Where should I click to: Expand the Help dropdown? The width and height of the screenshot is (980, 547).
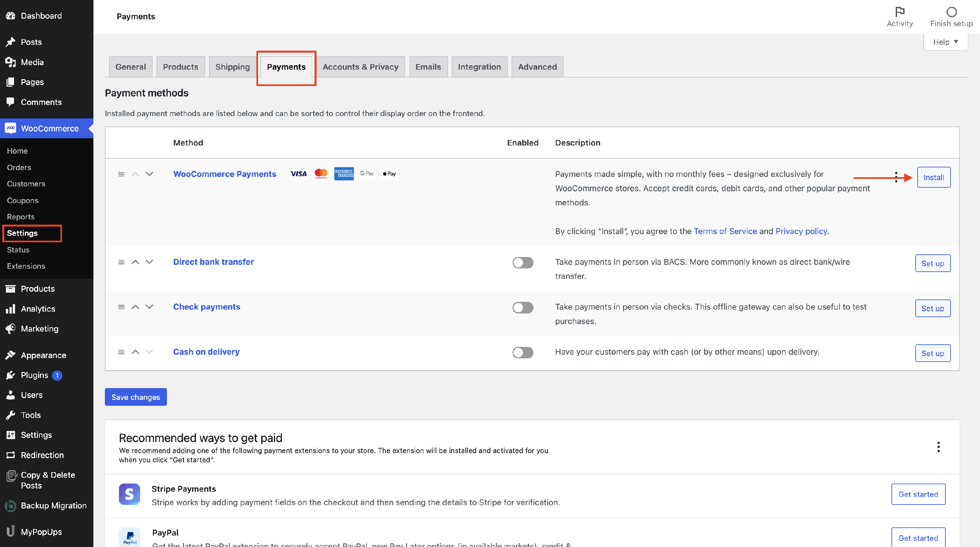(x=945, y=42)
